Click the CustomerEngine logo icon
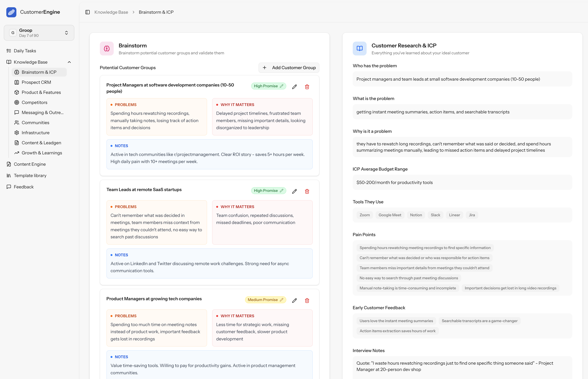The width and height of the screenshot is (588, 379). (x=11, y=12)
